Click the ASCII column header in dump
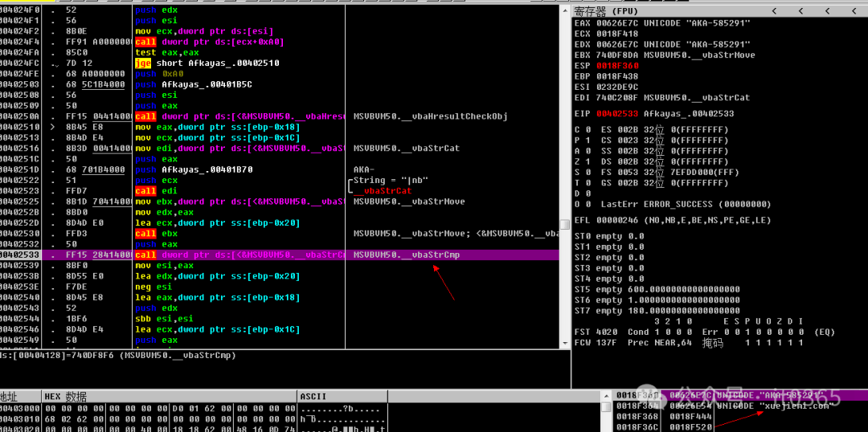Screen dimensions: 868x432 coord(313,397)
